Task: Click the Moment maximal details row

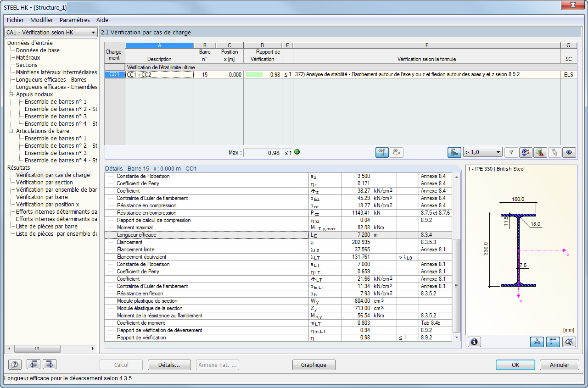Action: click(279, 227)
